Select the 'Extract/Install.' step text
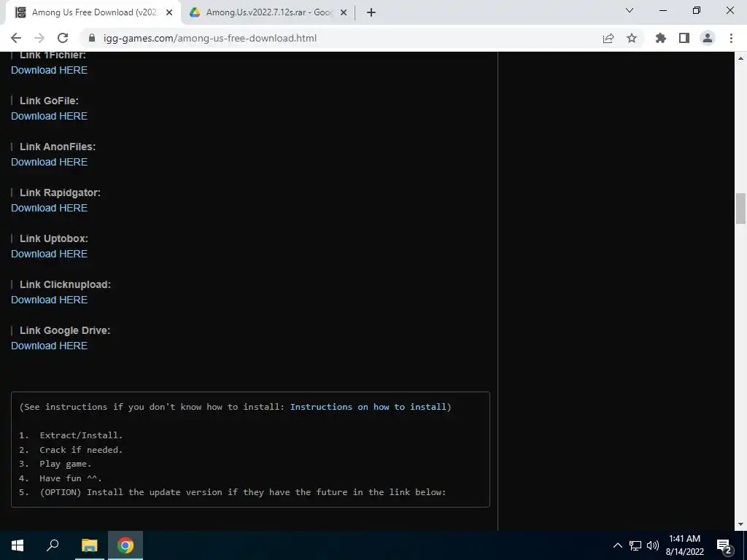This screenshot has width=747, height=560. point(81,435)
